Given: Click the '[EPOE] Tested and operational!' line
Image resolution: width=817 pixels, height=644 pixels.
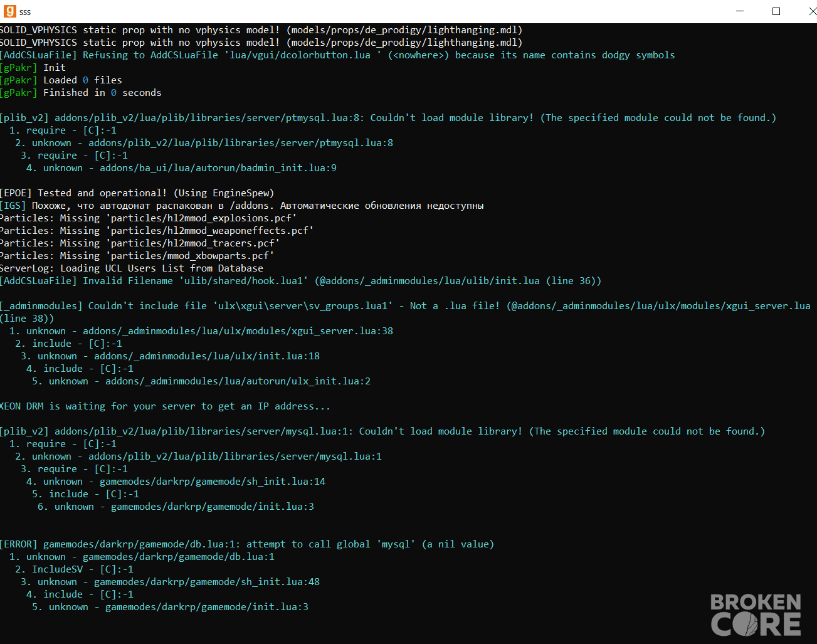Looking at the screenshot, I should coord(137,193).
